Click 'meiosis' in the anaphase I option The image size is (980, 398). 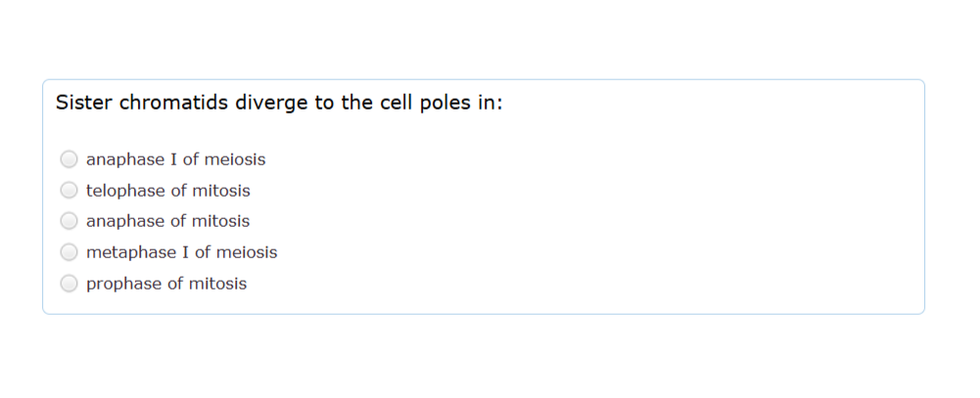pyautogui.click(x=235, y=159)
